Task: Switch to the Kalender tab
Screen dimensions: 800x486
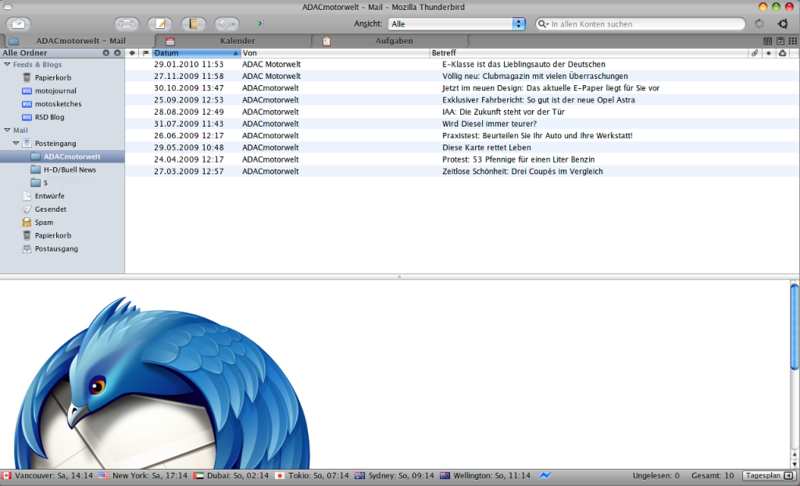Action: [x=237, y=41]
